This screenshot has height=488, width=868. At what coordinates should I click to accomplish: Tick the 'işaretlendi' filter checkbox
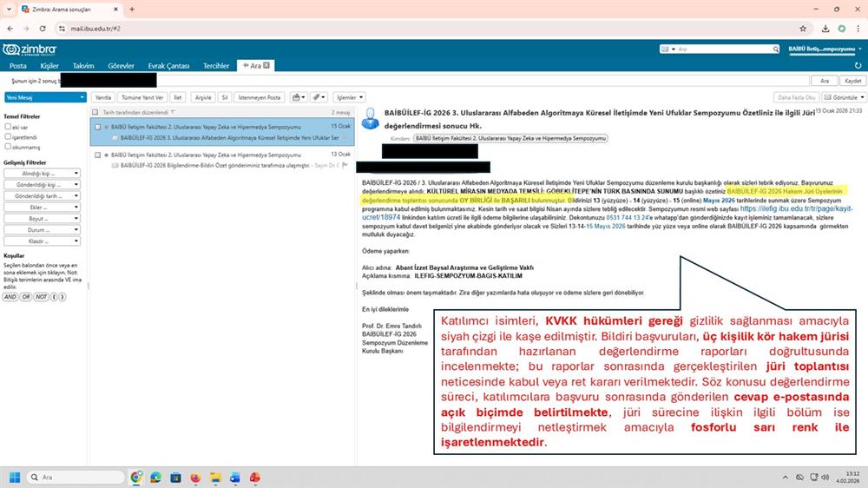point(8,136)
